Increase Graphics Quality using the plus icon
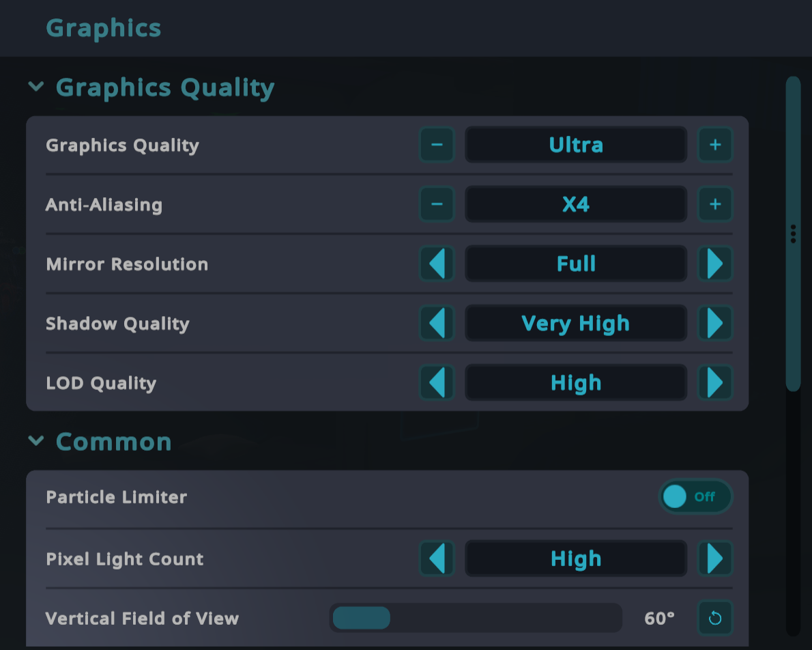 [x=715, y=145]
